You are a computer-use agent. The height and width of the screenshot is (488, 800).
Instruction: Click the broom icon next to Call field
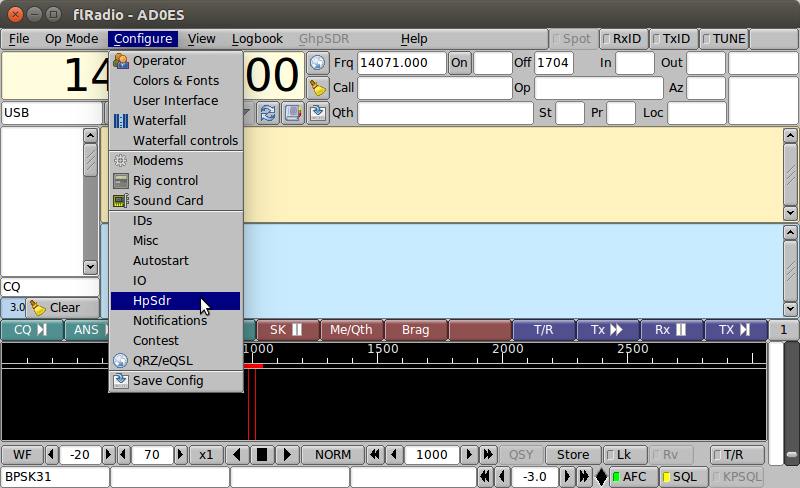pyautogui.click(x=318, y=88)
